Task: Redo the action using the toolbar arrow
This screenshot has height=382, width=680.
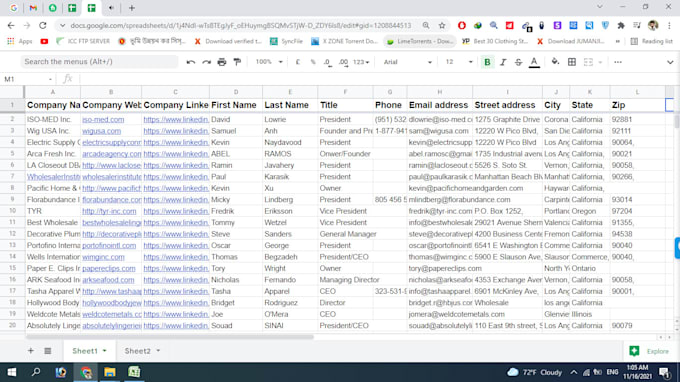Action: tap(206, 62)
